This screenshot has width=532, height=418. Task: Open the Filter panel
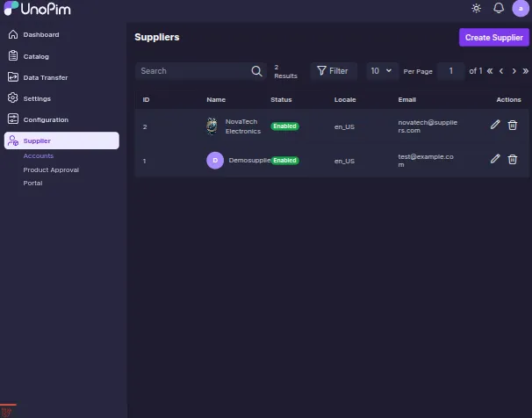coord(334,71)
